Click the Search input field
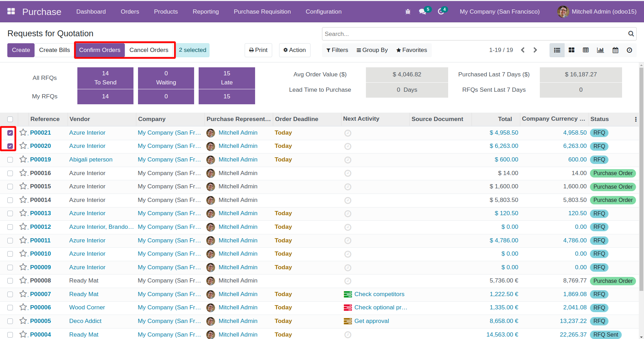This screenshot has height=339, width=644. [x=474, y=34]
